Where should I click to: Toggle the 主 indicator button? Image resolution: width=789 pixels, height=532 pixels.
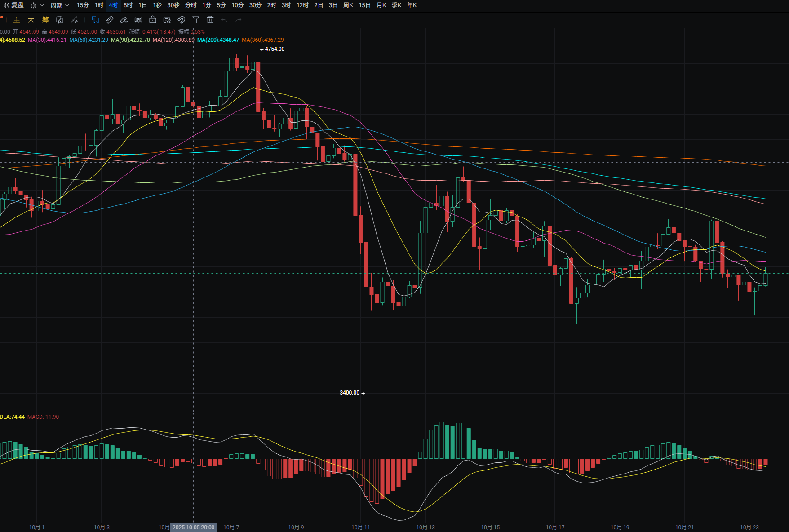coord(17,20)
